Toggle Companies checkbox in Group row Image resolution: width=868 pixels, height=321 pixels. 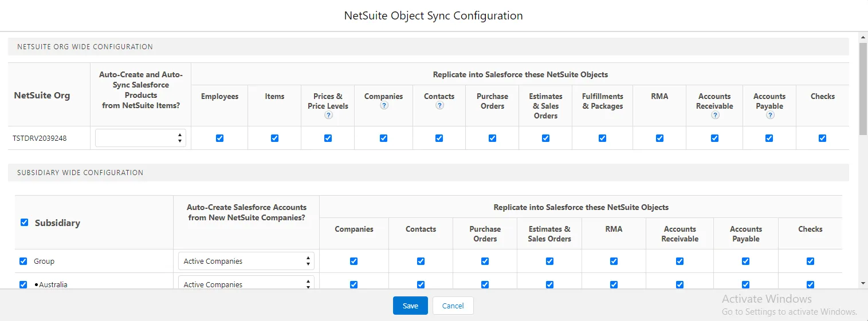(x=354, y=261)
